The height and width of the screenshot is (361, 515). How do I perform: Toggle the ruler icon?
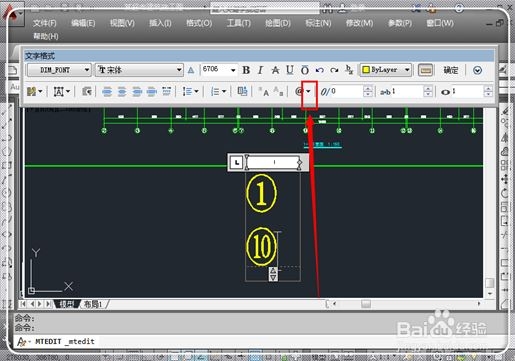click(425, 70)
